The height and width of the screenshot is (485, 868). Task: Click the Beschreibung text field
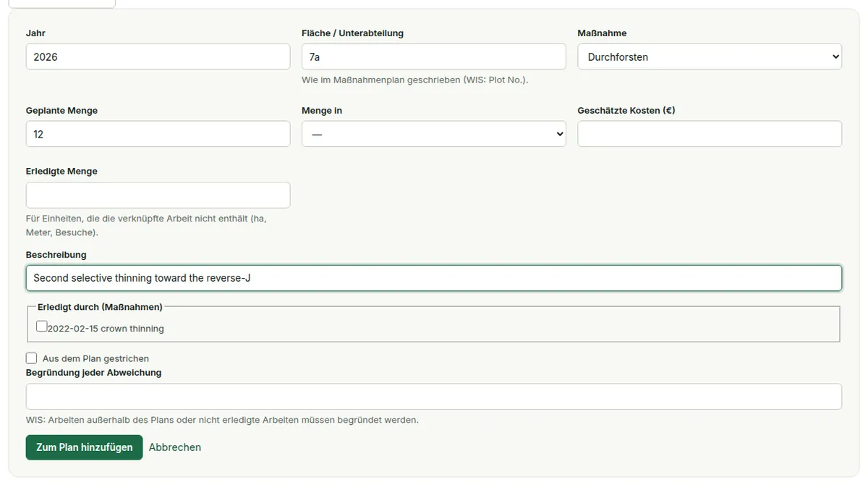(x=434, y=278)
